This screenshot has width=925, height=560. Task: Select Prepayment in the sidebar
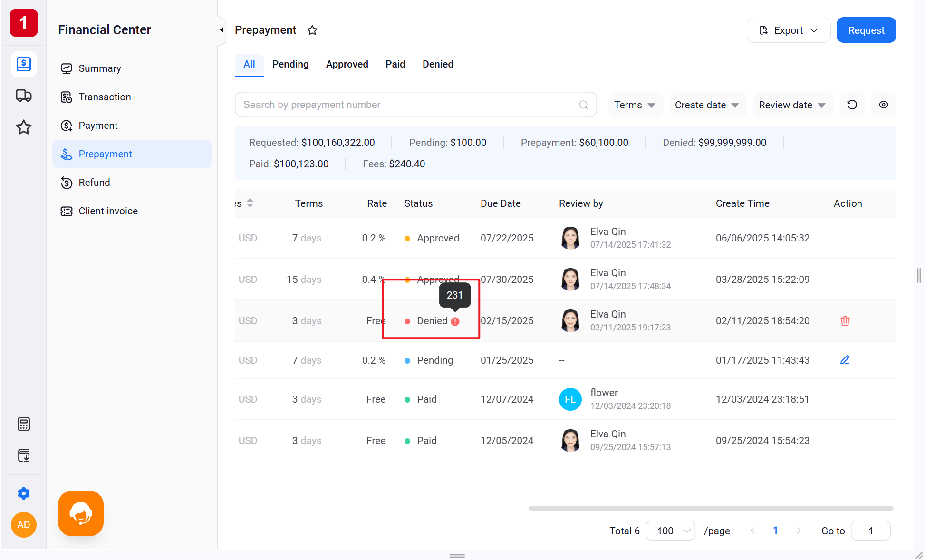[132, 154]
